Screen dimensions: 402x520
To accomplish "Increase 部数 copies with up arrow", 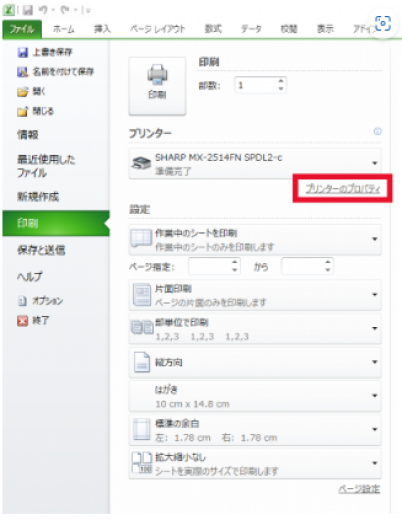I will (281, 81).
